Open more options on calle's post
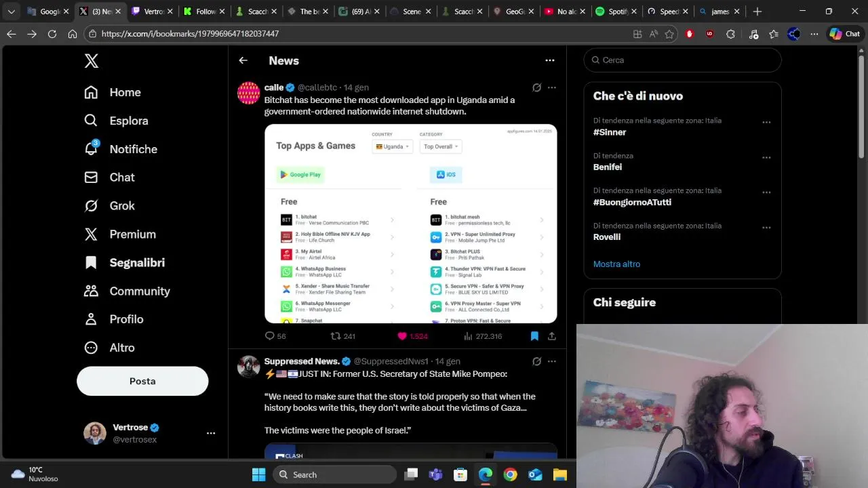The height and width of the screenshot is (488, 868). tap(552, 87)
